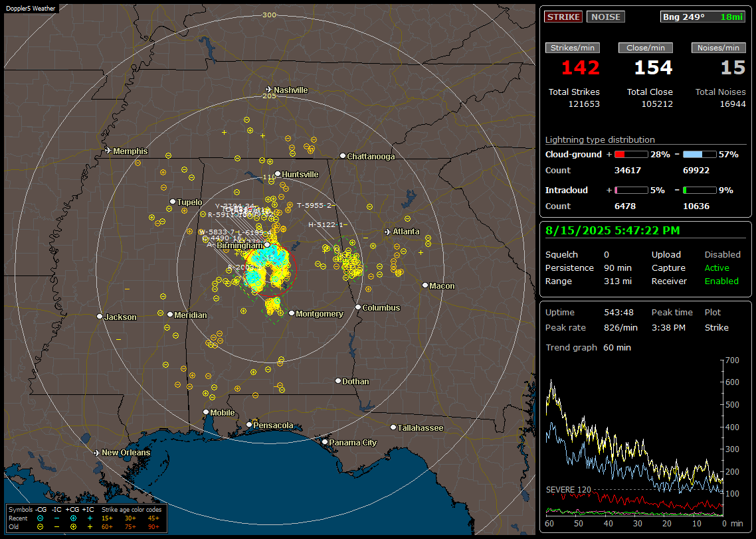The image size is (756, 539).
Task: Click the Peak time value 3:38 PM
Action: coord(669,327)
